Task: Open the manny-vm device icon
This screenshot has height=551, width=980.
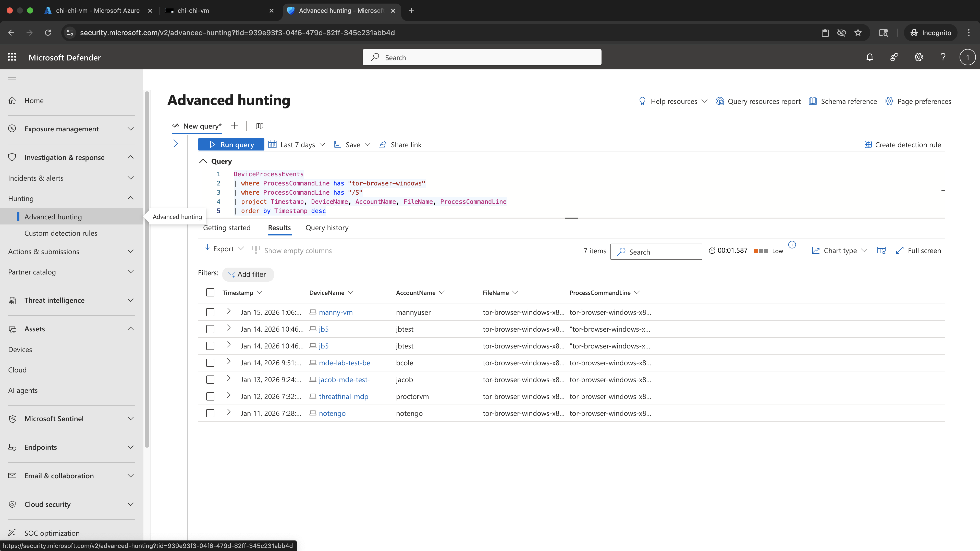Action: coord(313,312)
